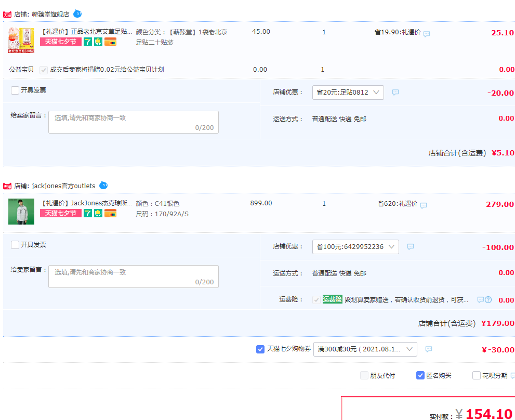Click the -100.00 shop discount amount

pyautogui.click(x=498, y=247)
